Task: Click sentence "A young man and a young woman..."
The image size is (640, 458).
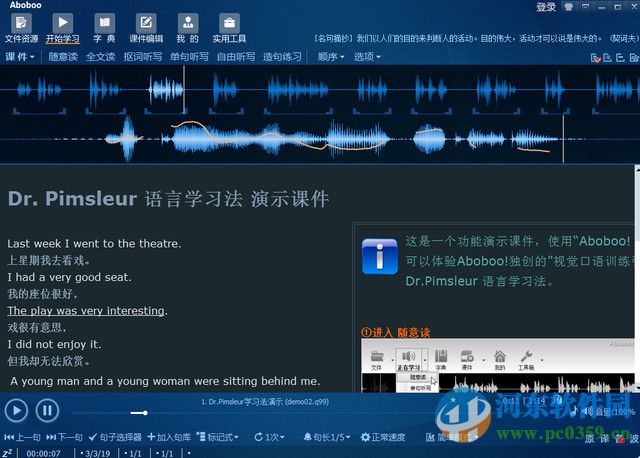Action: [x=165, y=381]
